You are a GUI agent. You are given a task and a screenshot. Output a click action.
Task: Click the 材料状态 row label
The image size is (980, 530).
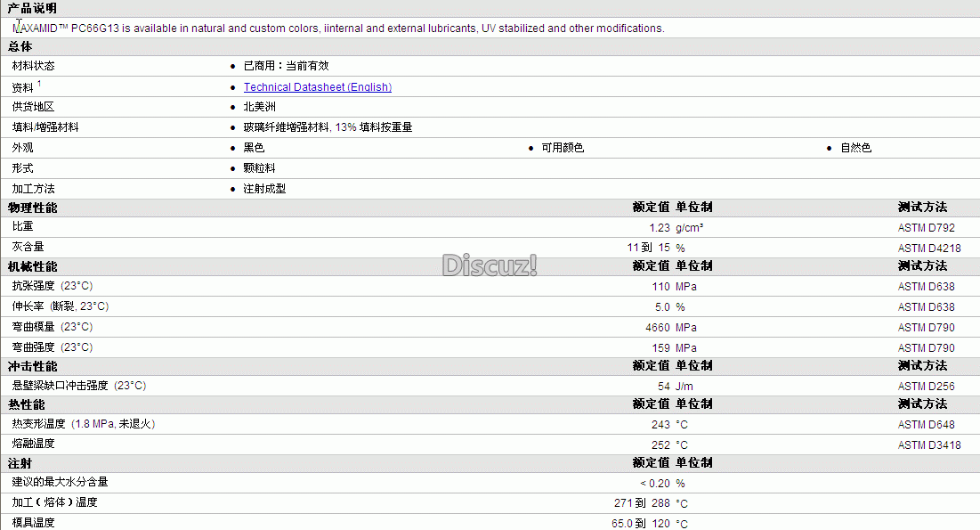pos(33,66)
